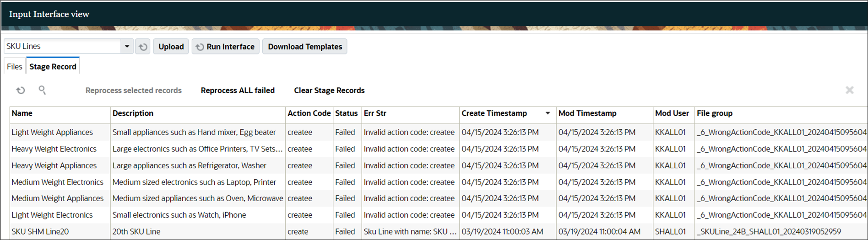This screenshot has width=868, height=240.
Task: Select the SKU SHM Line20 row
Action: point(439,231)
